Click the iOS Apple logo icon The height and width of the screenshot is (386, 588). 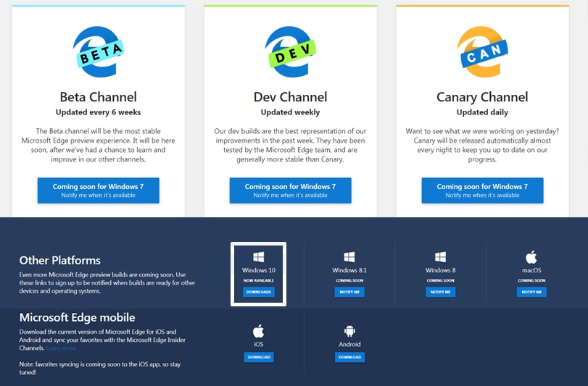pos(259,331)
